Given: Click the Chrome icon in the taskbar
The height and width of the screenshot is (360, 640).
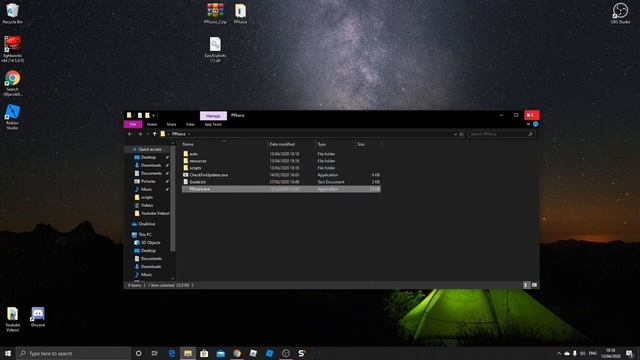Looking at the screenshot, I should click(237, 353).
